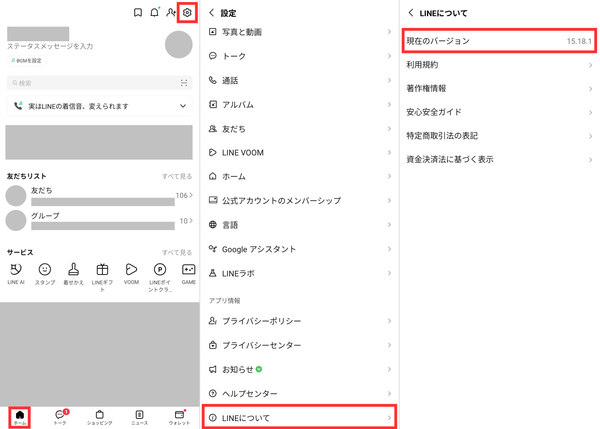Open お知らせ announcements
Viewport: 600px width, 429px height.
pyautogui.click(x=300, y=369)
